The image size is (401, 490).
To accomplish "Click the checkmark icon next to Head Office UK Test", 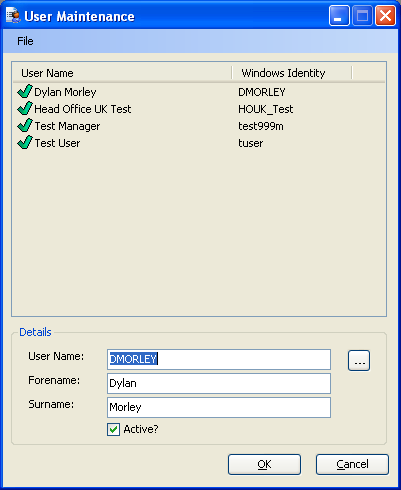I will click(x=25, y=108).
